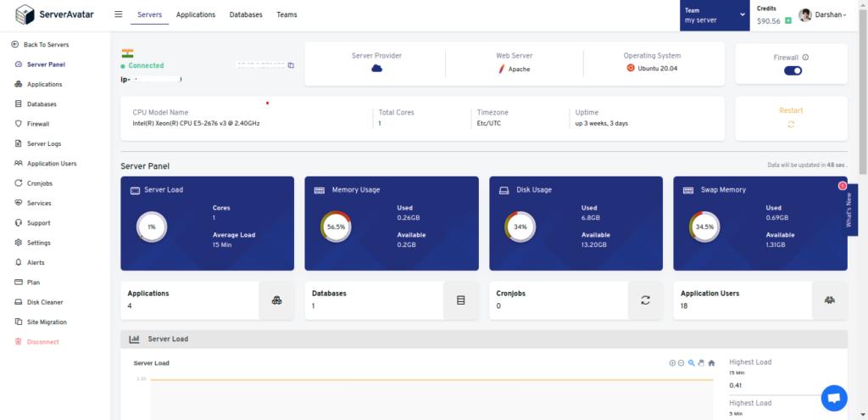Open the What's New side panel

point(849,210)
